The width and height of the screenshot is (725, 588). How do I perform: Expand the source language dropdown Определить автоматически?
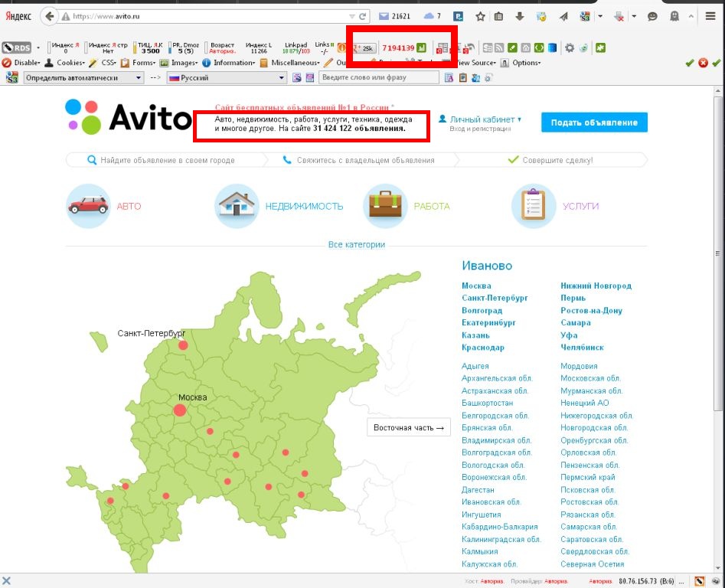[84, 77]
